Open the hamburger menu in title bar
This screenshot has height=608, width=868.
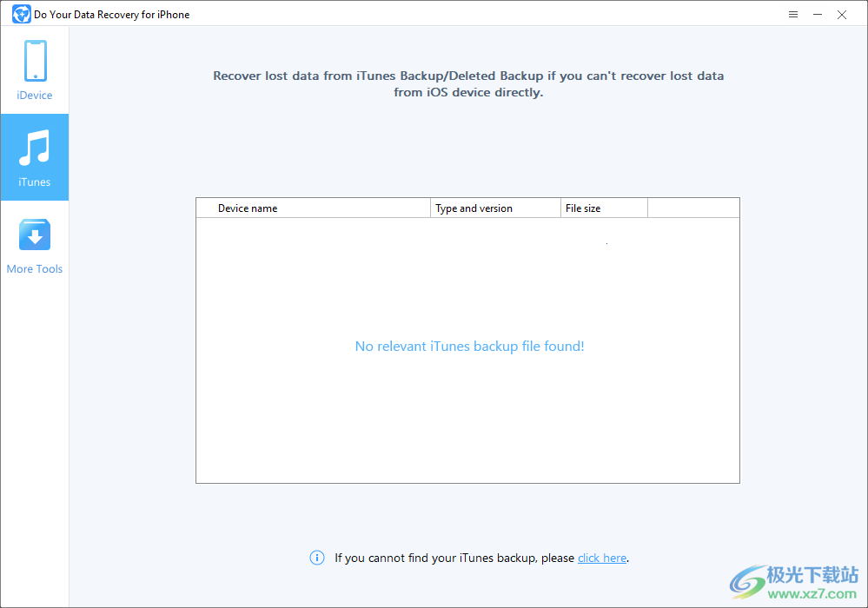(x=792, y=15)
